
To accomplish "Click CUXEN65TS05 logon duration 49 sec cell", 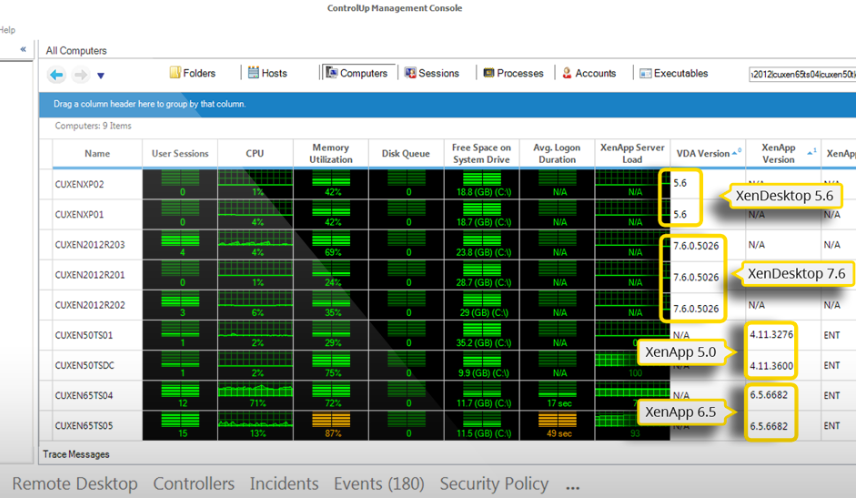I will click(557, 426).
